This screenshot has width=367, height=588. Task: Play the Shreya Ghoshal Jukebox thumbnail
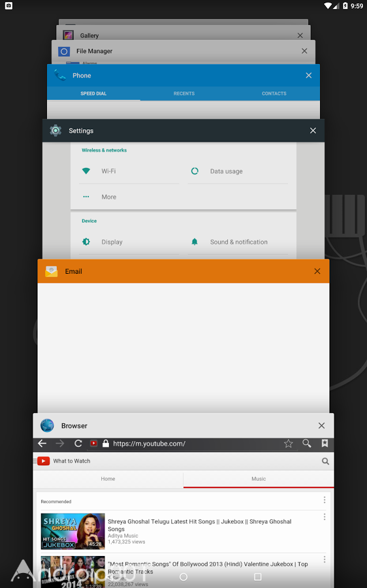coord(72,531)
